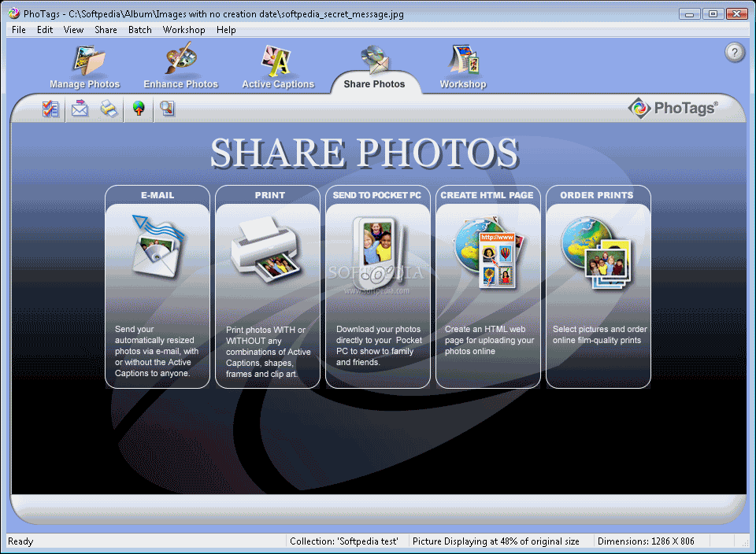Open the File menu
Viewport: 756px width, 554px height.
(19, 30)
